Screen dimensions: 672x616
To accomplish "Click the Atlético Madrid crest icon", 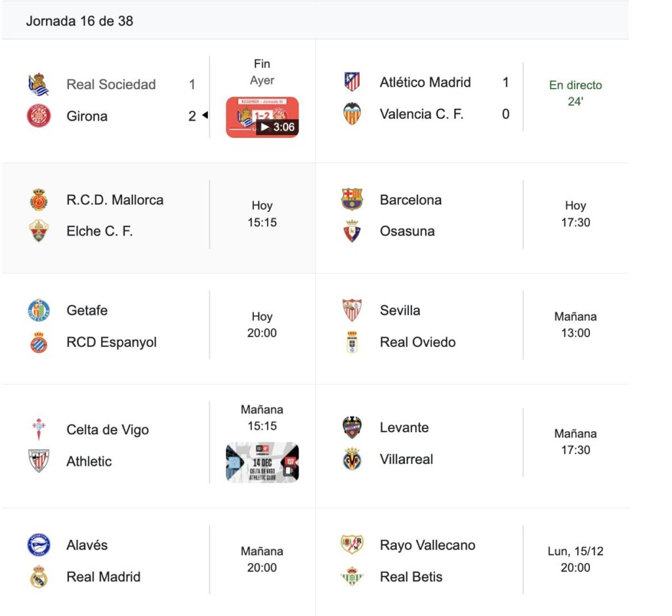I will [352, 82].
